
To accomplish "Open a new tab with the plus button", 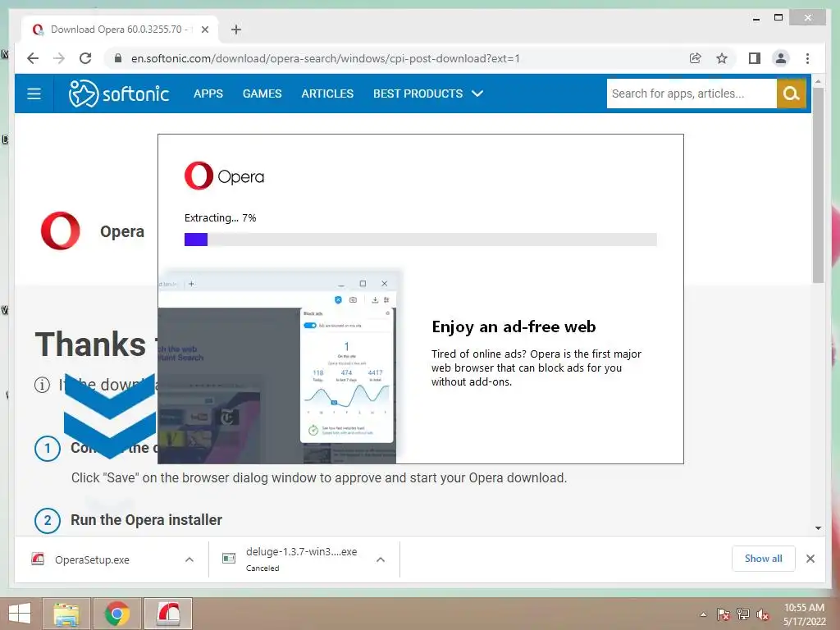I will (236, 30).
